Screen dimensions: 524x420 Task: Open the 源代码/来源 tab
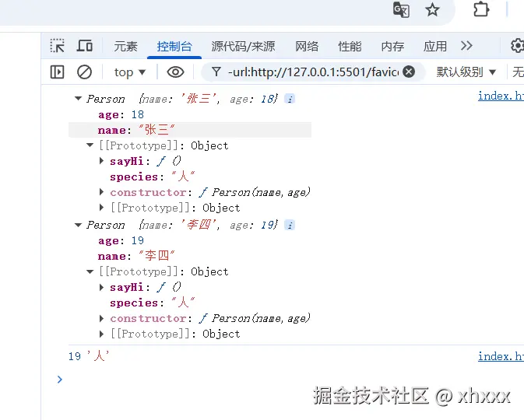243,46
